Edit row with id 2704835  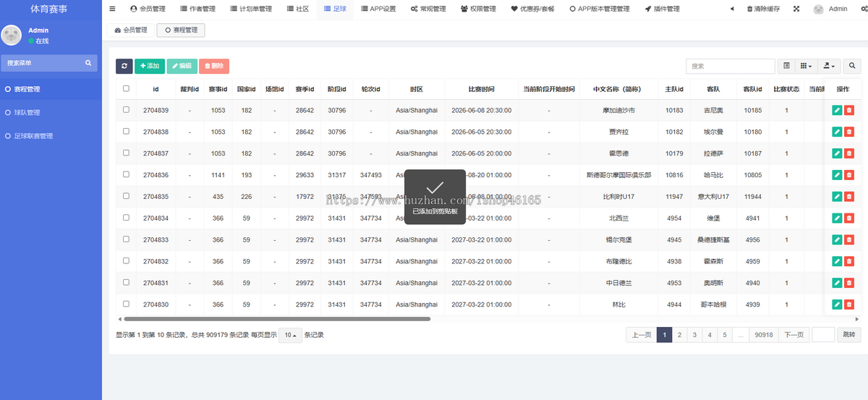point(837,197)
